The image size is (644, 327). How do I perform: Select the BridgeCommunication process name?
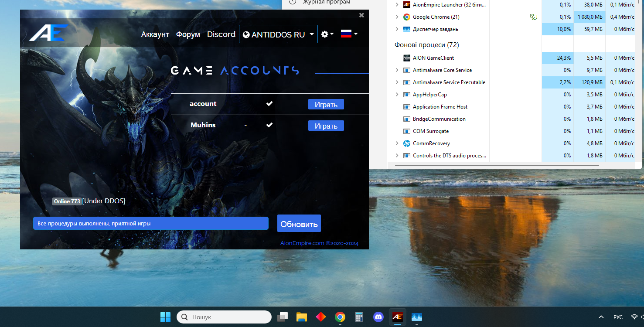(x=439, y=119)
